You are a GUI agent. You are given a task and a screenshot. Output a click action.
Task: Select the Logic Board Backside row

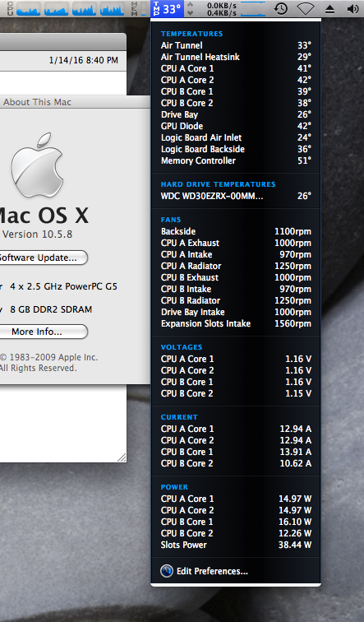point(236,149)
